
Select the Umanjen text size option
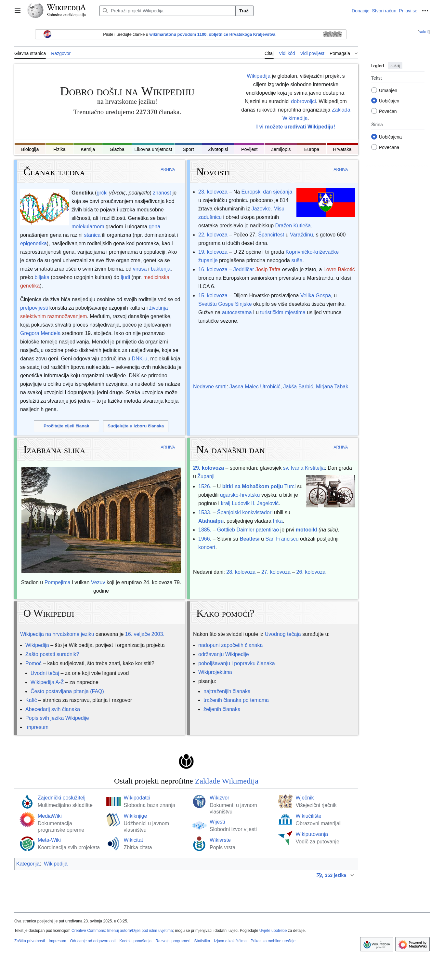coord(374,90)
